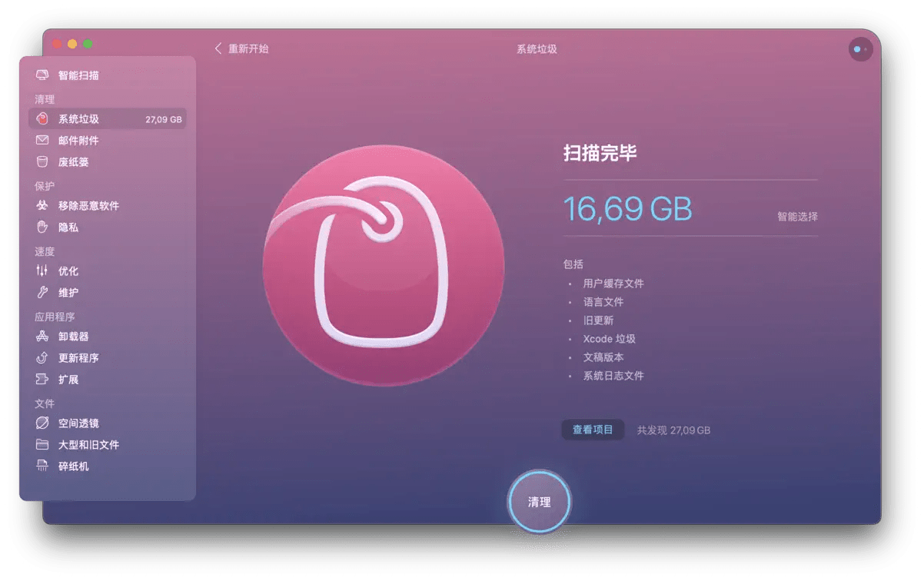924x581 pixels.
Task: Select 优化 label in sidebar
Action: click(x=68, y=271)
